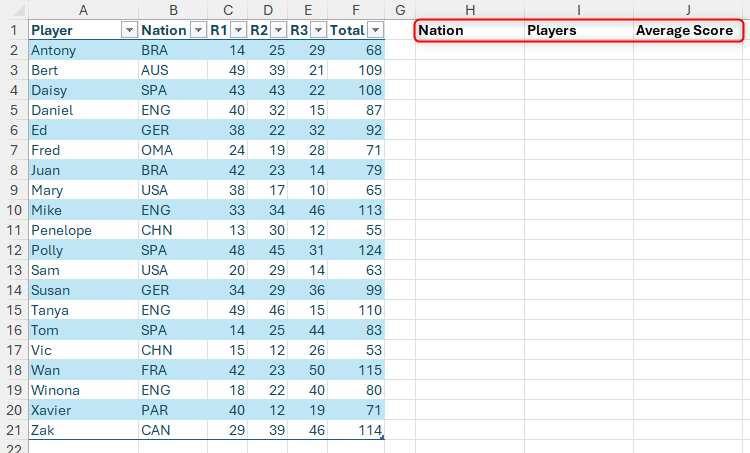Viewport: 750px width, 453px height.
Task: Select column J header
Action: 687,9
